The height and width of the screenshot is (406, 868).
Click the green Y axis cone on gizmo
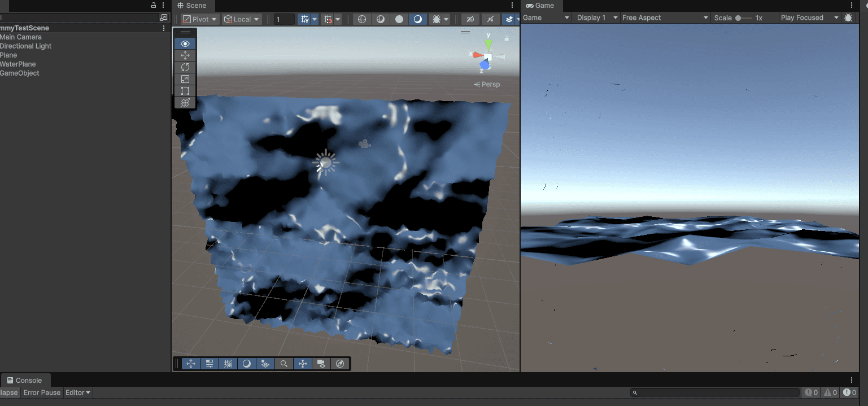pyautogui.click(x=488, y=44)
